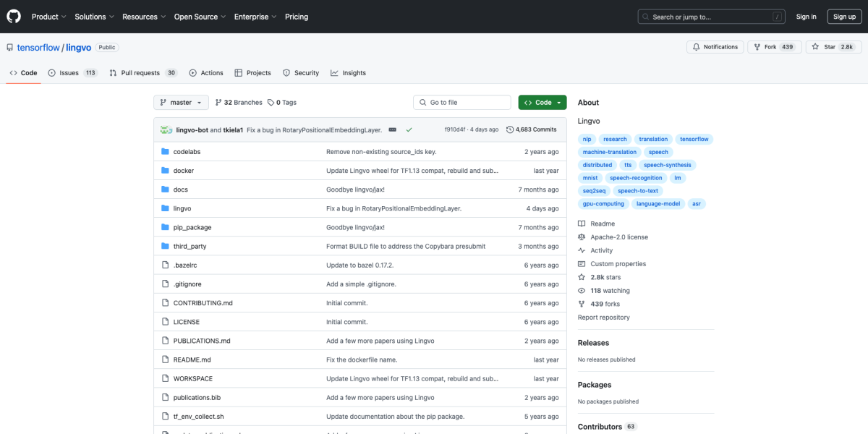The width and height of the screenshot is (868, 434).
Task: Click the codelabs folder icon
Action: point(165,152)
